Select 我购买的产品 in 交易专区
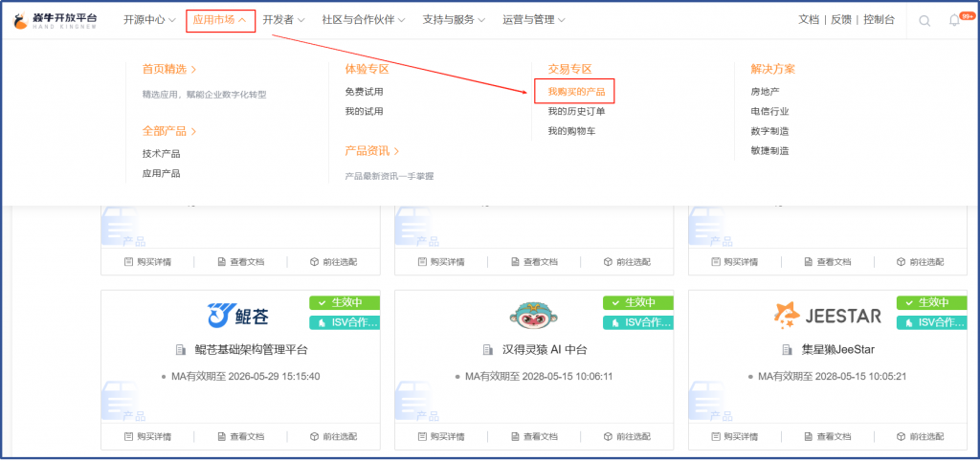The width and height of the screenshot is (980, 461). coord(575,92)
